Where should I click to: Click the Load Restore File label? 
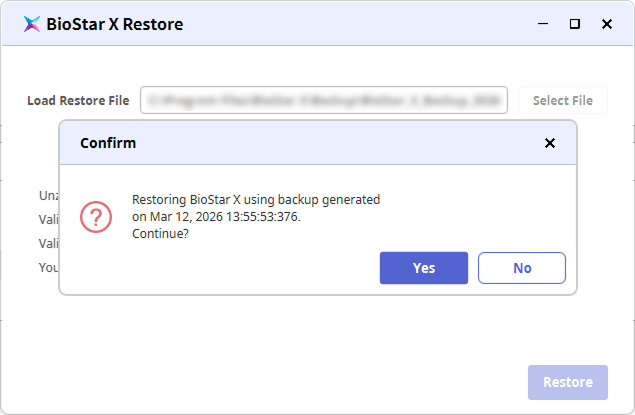click(x=78, y=101)
